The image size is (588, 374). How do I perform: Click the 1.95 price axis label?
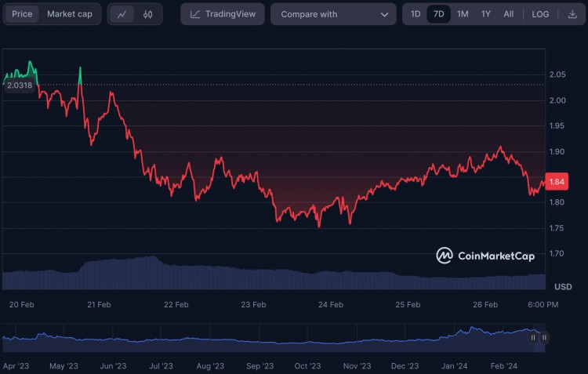click(557, 125)
